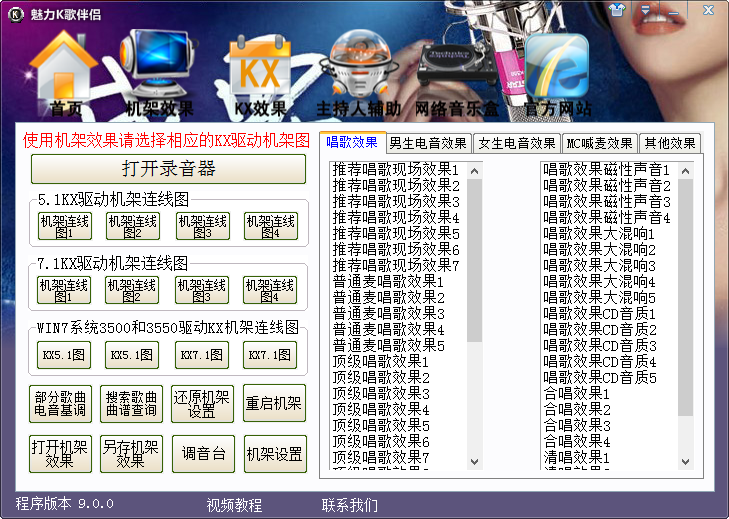The height and width of the screenshot is (519, 729).
Task: Click the 搜索歌曲曲谱查询 button
Action: tap(131, 404)
